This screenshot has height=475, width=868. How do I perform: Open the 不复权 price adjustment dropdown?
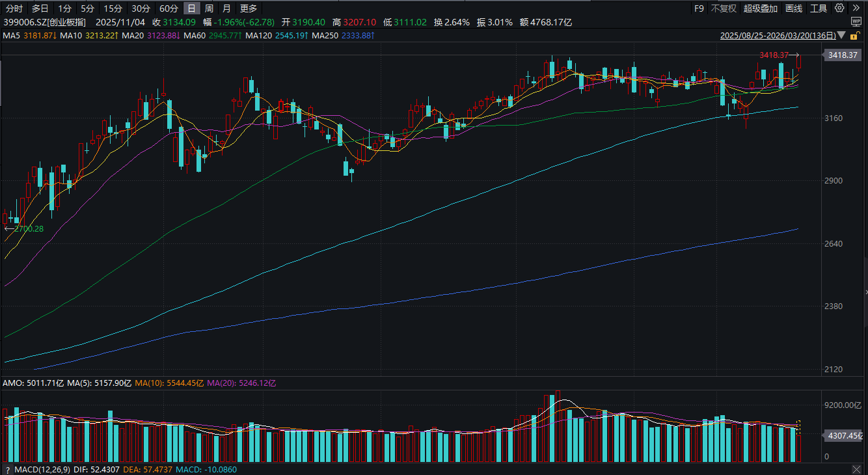click(724, 8)
